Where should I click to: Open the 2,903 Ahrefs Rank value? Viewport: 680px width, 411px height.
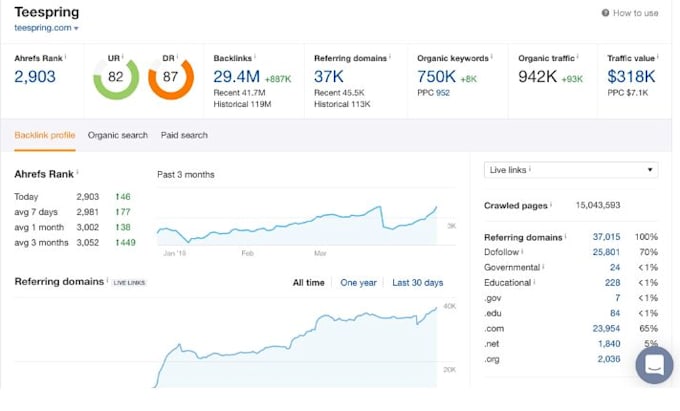(35, 77)
